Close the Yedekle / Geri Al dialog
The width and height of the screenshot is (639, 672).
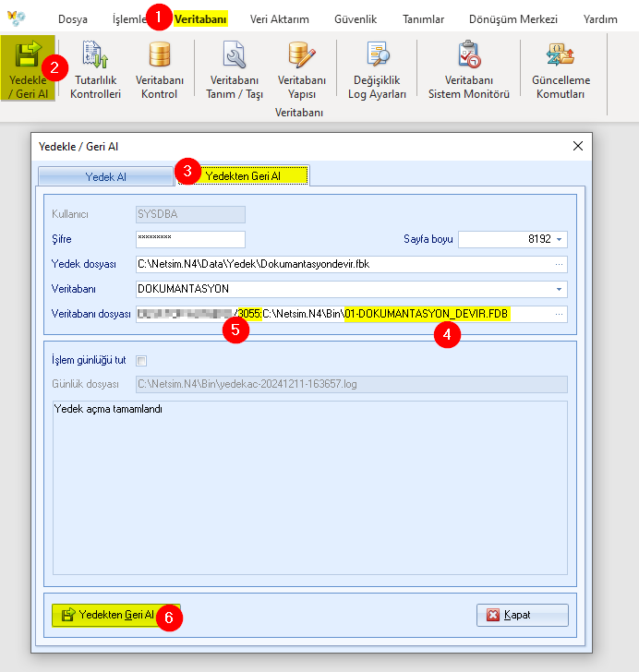(578, 146)
